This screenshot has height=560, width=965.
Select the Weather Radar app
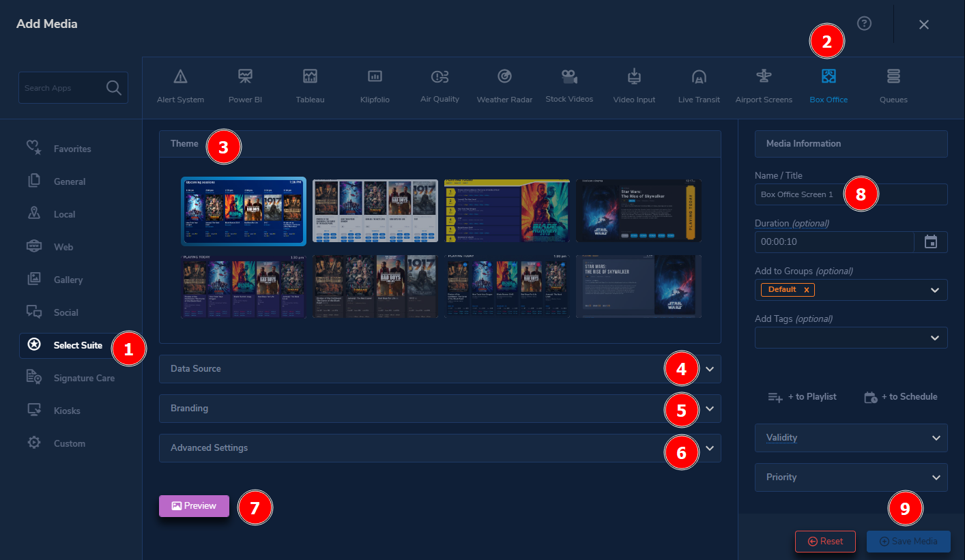504,86
